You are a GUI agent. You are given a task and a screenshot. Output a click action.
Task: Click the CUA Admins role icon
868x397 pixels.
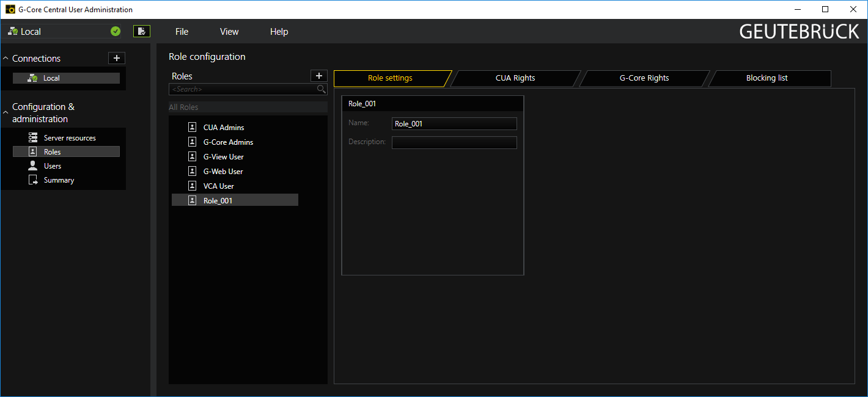pos(193,128)
